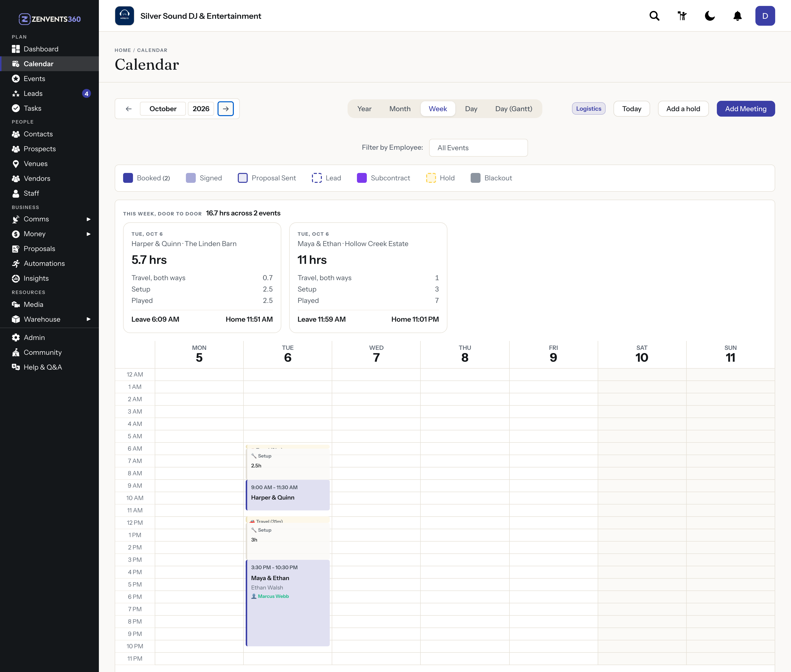Open Staff in sidebar

click(x=49, y=193)
